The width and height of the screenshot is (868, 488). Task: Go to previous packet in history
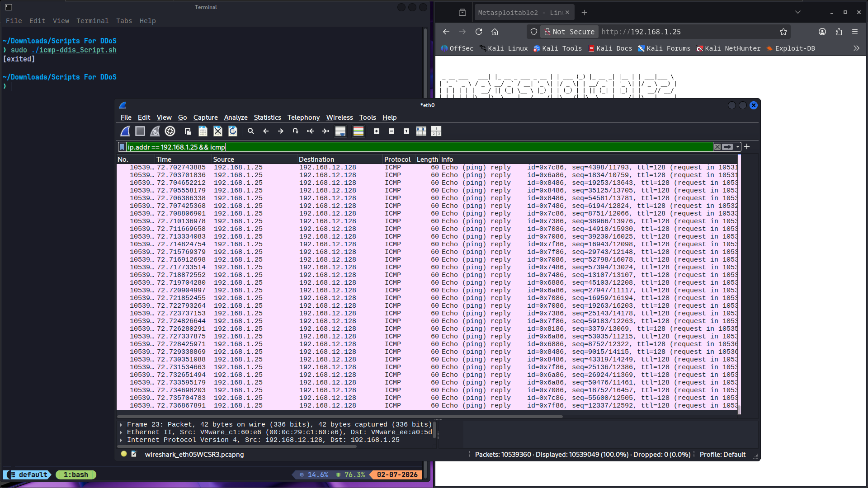266,131
